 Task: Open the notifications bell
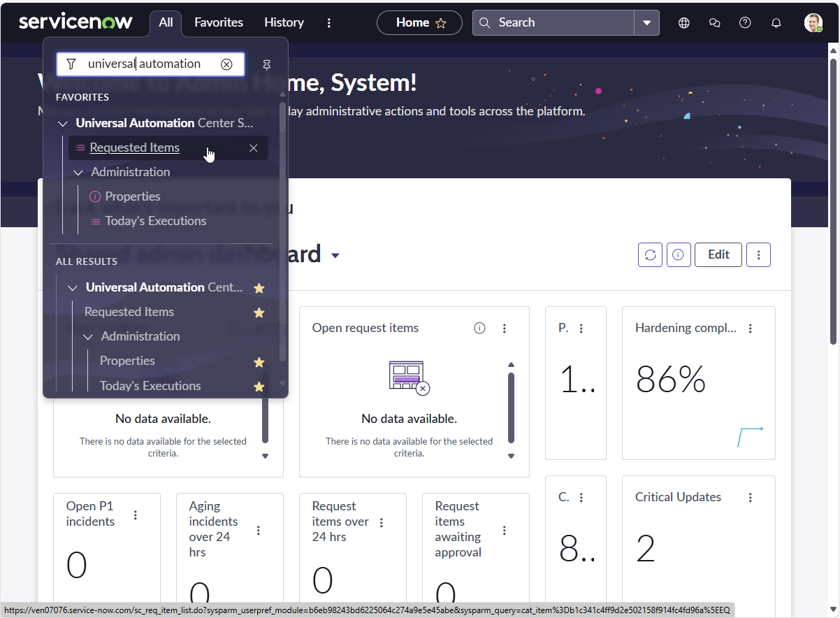pos(776,22)
